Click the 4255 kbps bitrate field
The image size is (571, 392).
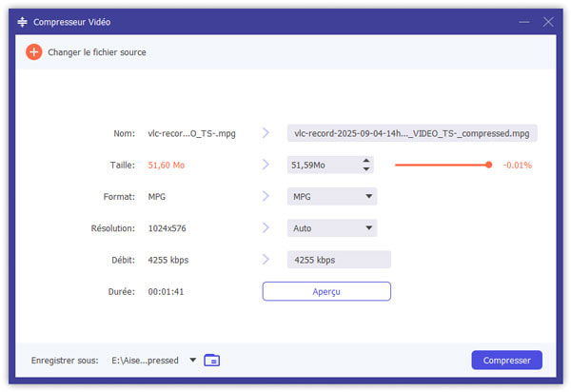[339, 260]
